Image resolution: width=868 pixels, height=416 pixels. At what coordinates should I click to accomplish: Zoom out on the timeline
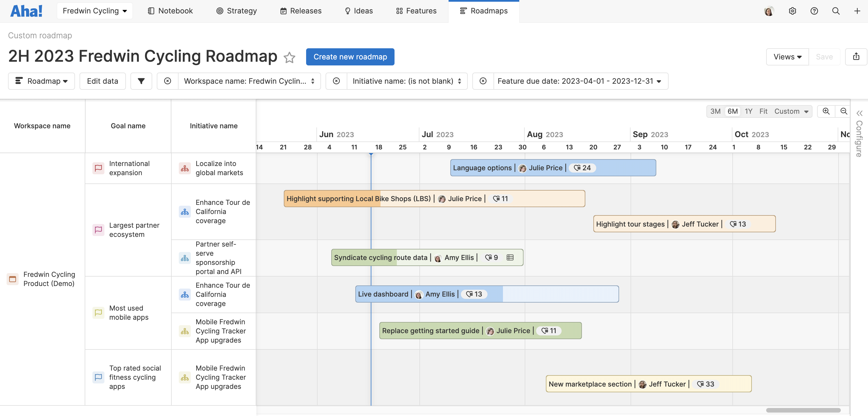tap(843, 111)
